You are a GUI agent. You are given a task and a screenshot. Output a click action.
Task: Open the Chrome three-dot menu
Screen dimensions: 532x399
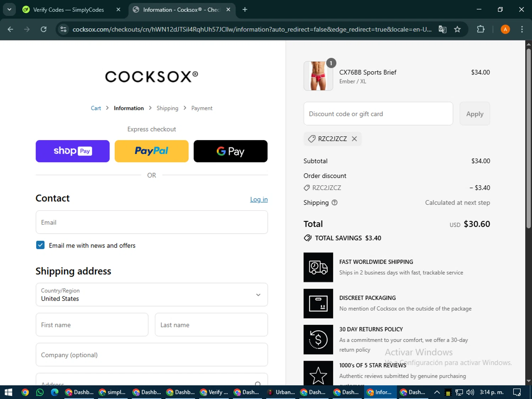522,29
